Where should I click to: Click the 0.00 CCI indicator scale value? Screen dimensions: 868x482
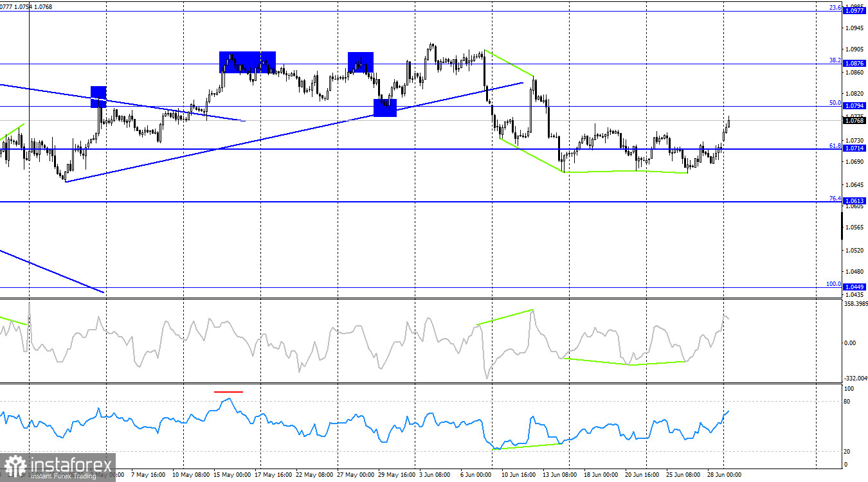[849, 343]
